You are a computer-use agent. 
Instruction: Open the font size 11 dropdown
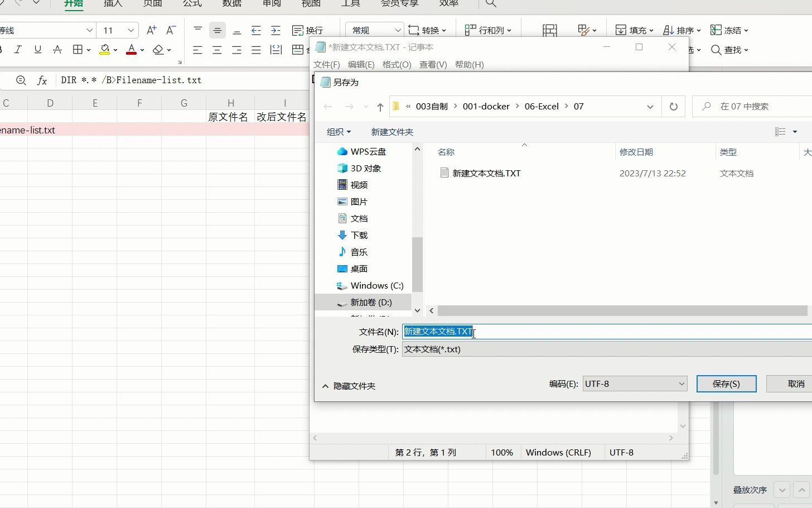[130, 30]
